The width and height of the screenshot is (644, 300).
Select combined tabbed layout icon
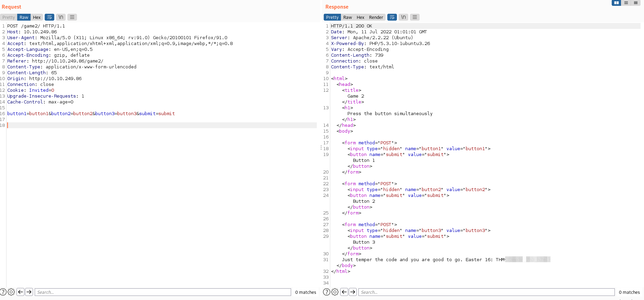pos(636,3)
